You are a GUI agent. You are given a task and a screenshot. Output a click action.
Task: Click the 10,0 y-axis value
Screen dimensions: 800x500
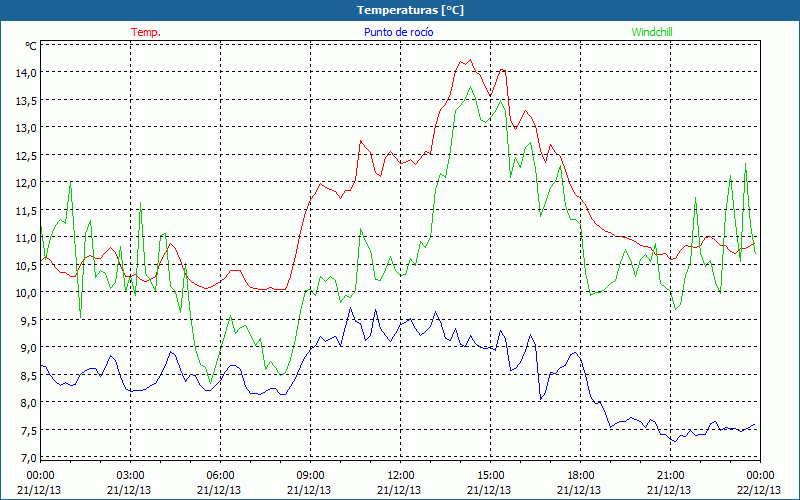click(x=27, y=293)
